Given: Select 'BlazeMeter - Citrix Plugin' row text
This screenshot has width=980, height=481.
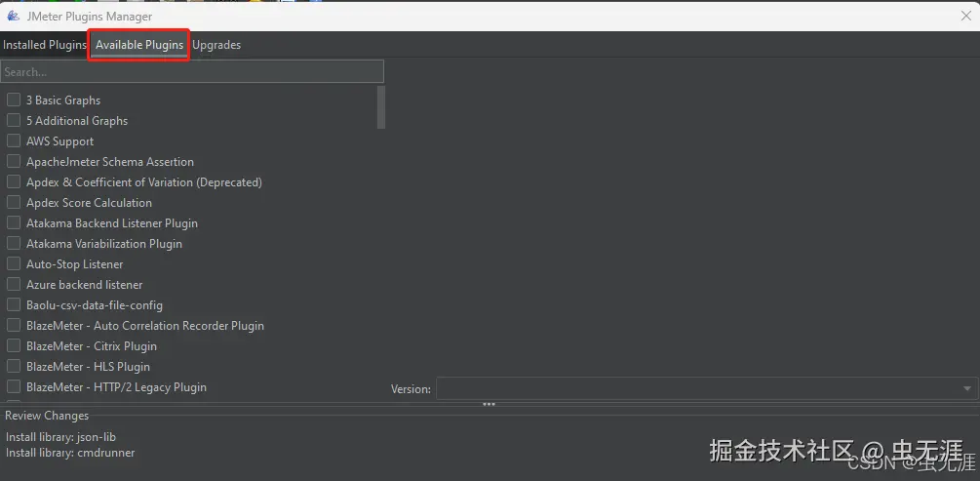Looking at the screenshot, I should tap(92, 346).
